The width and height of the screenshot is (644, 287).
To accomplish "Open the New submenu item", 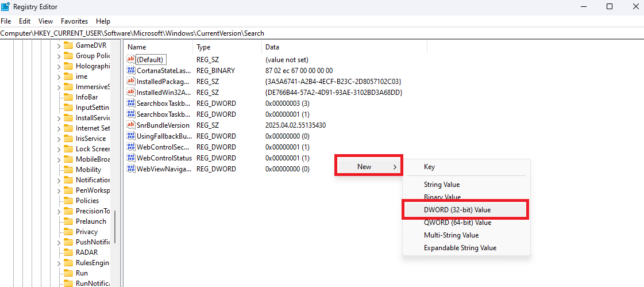I will (x=368, y=167).
